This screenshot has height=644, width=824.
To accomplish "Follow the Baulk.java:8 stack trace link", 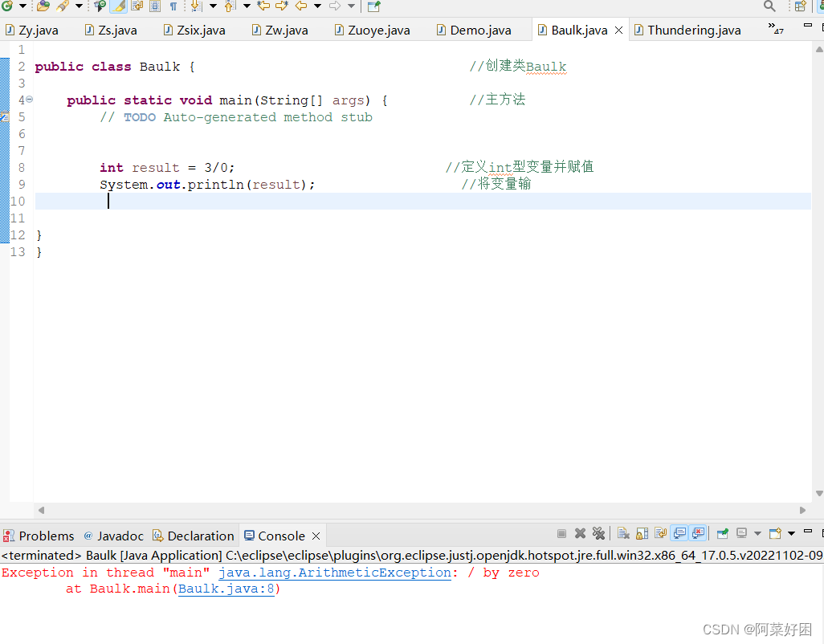I will (x=226, y=589).
